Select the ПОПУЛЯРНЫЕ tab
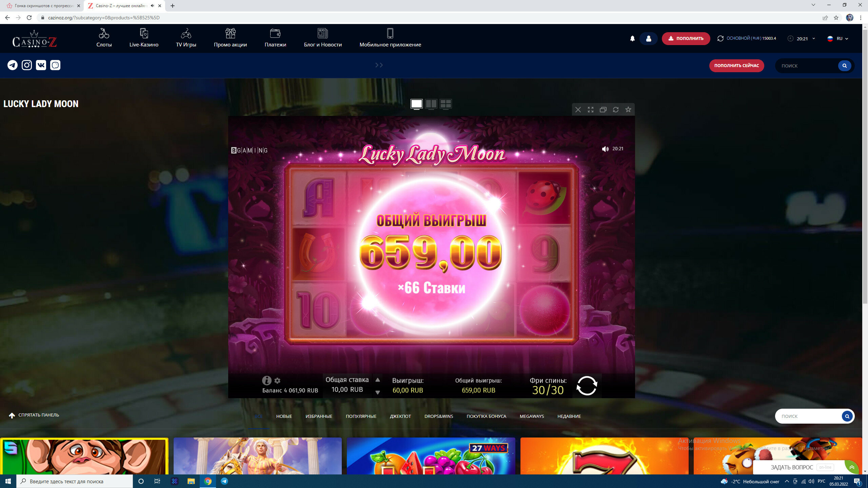This screenshot has height=488, width=868. coord(361,416)
